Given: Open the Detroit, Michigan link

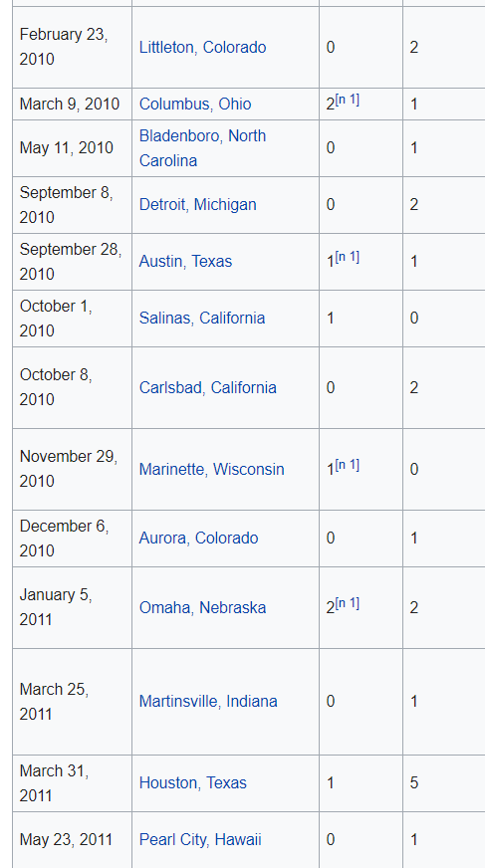Looking at the screenshot, I should (x=197, y=205).
